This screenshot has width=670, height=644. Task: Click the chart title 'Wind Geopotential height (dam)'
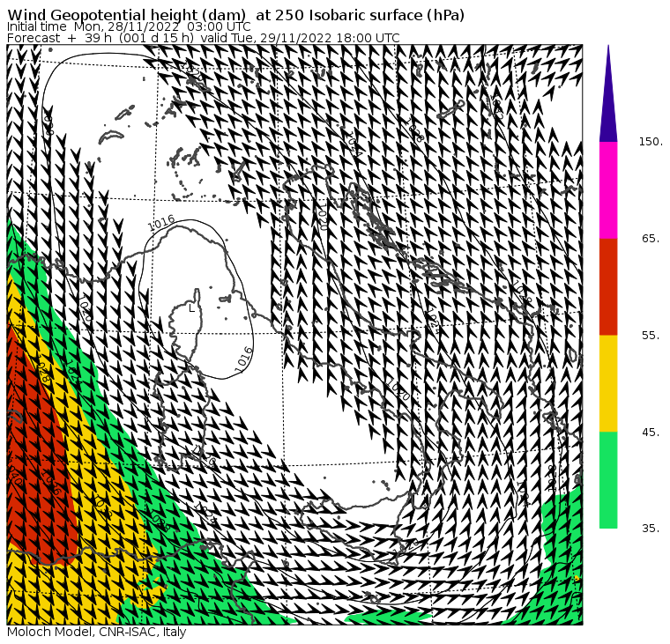126,15
